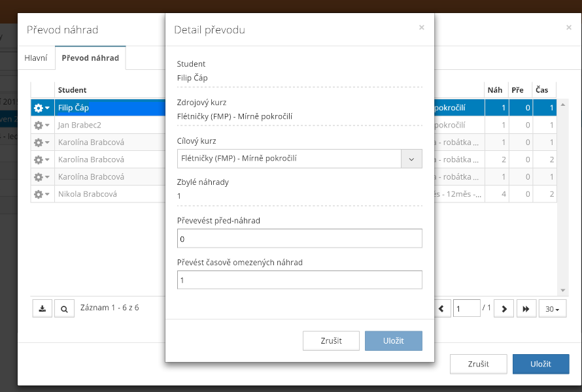Select the Cílový kurz combo box field

300,159
